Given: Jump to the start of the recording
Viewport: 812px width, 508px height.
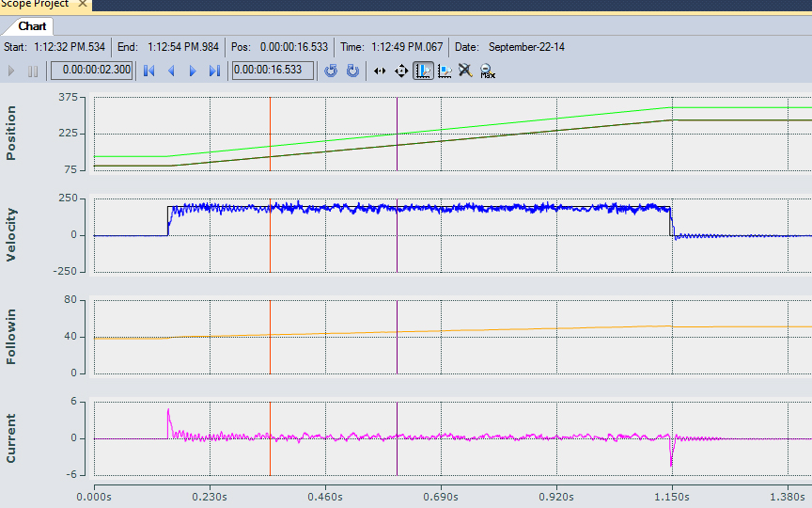Looking at the screenshot, I should click(149, 71).
